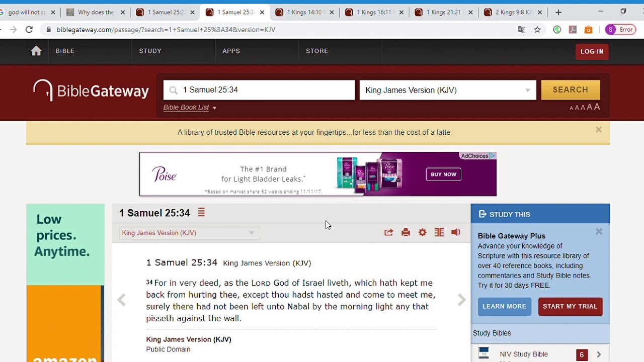Open the STUDY menu
Image resolution: width=644 pixels, height=362 pixels.
[150, 51]
